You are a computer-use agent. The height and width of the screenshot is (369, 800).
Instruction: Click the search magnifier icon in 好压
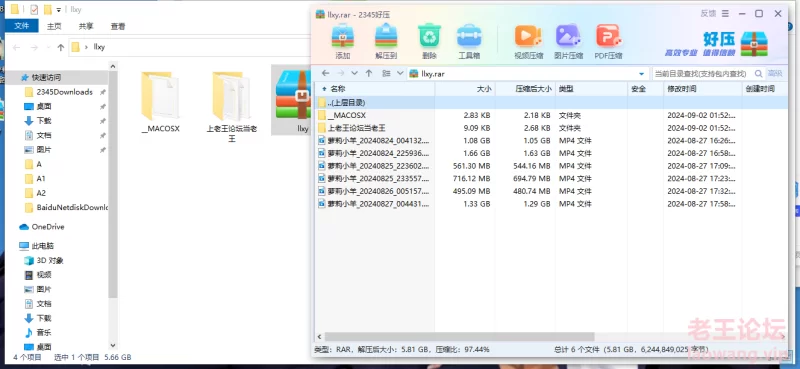[759, 73]
